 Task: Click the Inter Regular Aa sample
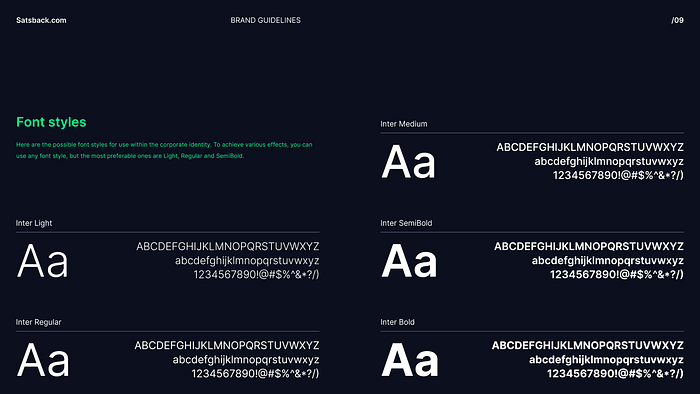pos(43,360)
